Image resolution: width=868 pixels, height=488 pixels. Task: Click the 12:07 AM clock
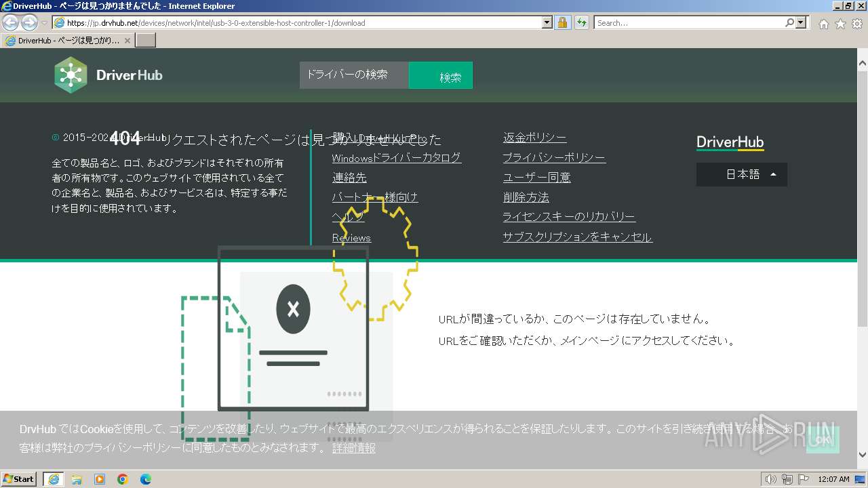(833, 479)
